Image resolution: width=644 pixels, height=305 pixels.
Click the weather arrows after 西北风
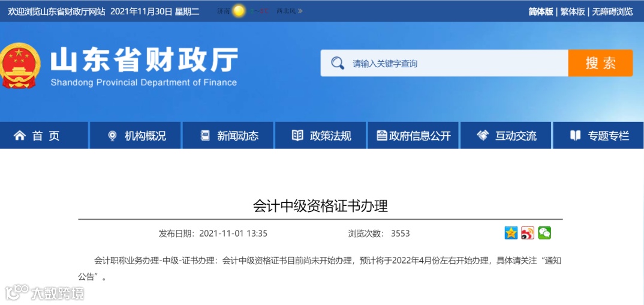click(300, 11)
